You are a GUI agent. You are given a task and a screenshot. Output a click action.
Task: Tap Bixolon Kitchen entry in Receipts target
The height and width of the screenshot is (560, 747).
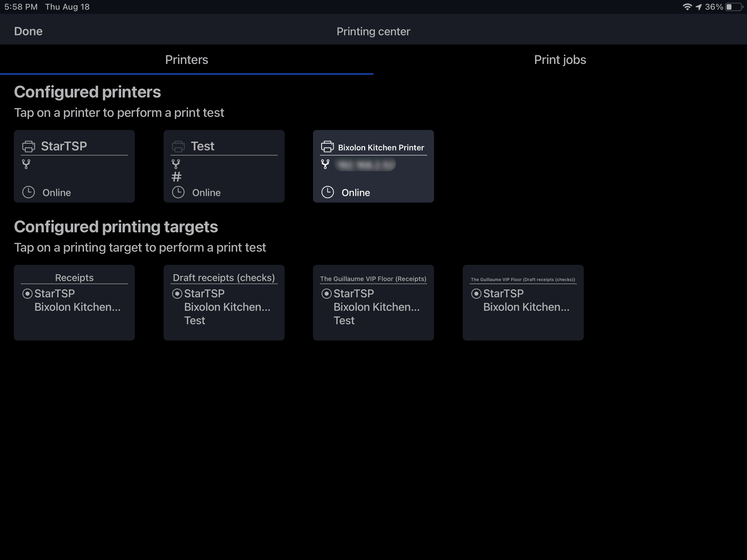click(x=77, y=307)
